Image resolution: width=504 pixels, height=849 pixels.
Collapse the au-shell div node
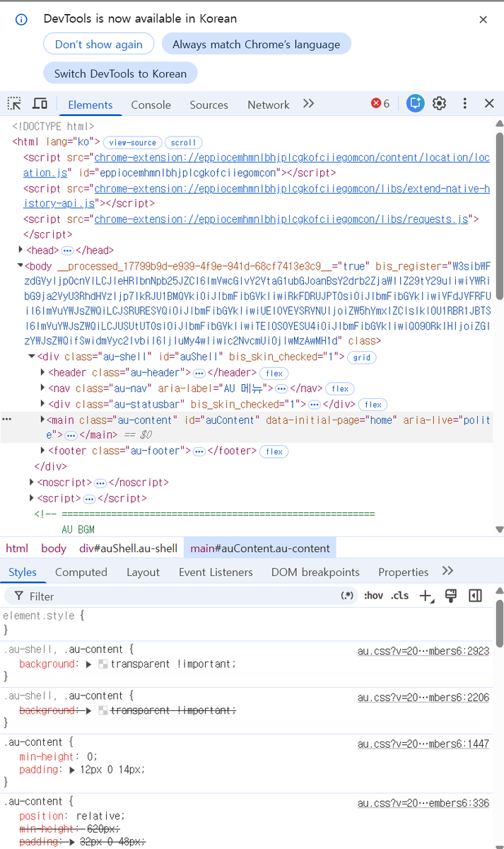coord(32,357)
